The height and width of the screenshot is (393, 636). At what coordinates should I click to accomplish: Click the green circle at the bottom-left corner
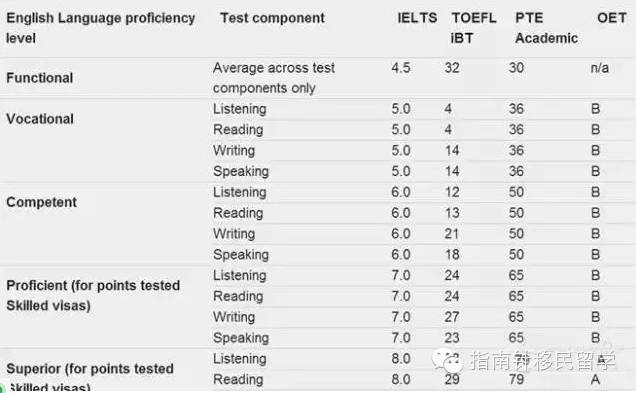pos(2,388)
